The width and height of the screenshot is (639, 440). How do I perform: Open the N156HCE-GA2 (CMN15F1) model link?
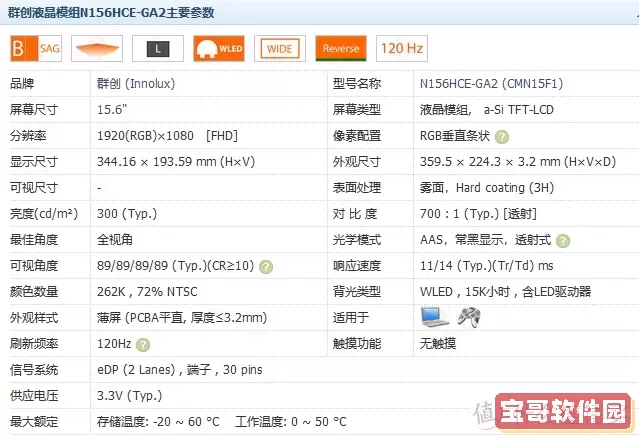(491, 84)
